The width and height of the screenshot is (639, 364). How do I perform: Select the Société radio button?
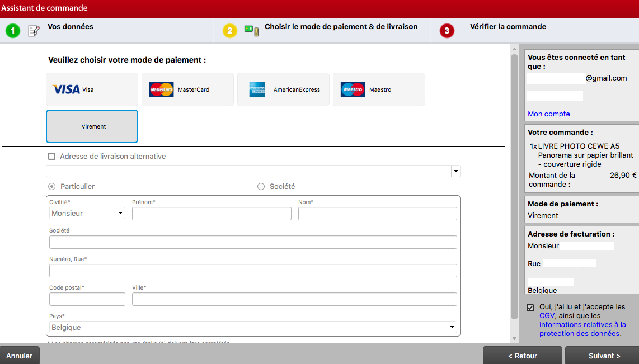[261, 187]
